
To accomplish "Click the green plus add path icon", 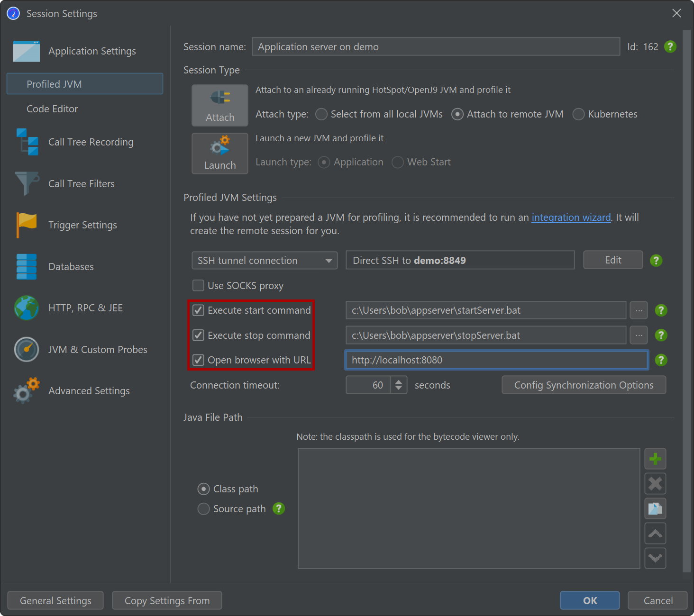I will 655,459.
